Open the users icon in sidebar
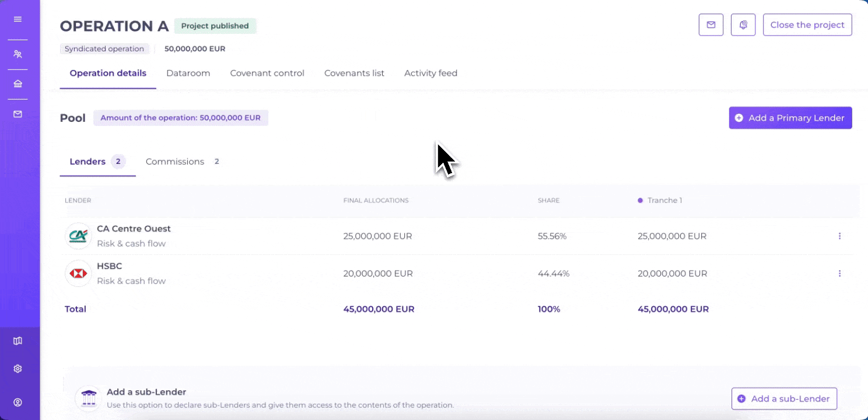The height and width of the screenshot is (420, 868). click(x=17, y=54)
